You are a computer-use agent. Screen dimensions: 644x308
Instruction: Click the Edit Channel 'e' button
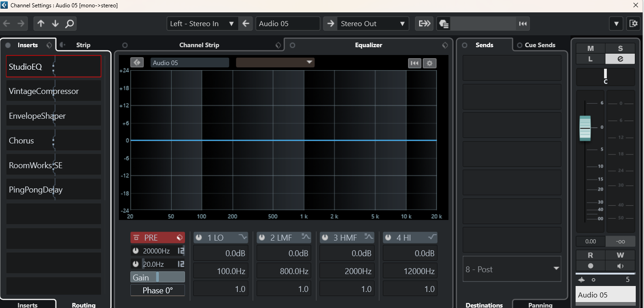click(x=620, y=59)
